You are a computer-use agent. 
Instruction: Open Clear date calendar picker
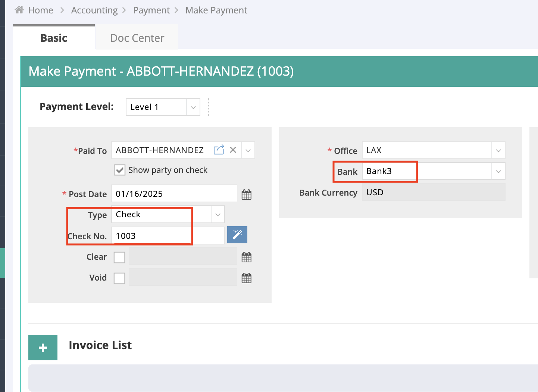pyautogui.click(x=246, y=257)
